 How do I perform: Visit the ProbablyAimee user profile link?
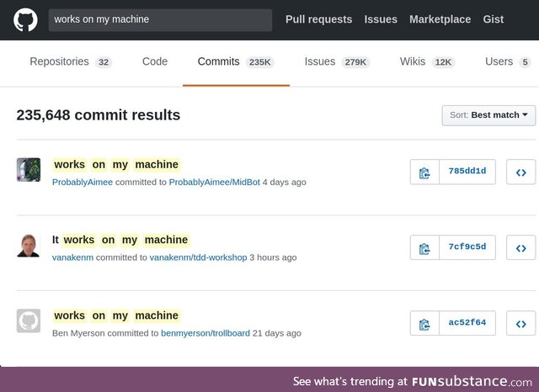[x=83, y=183]
